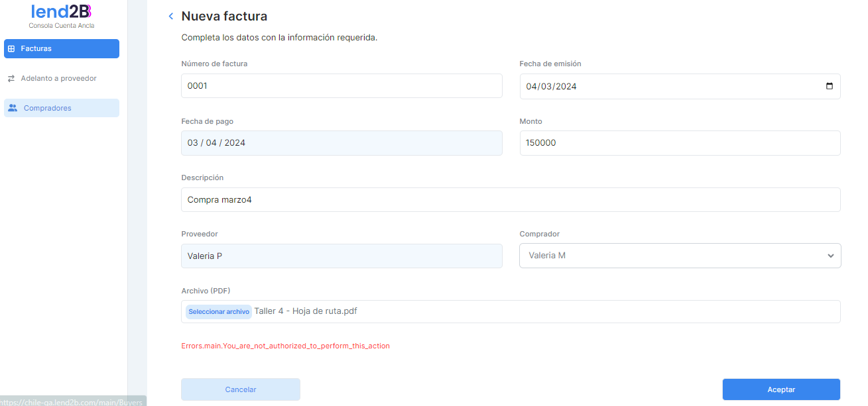This screenshot has height=406, width=868.
Task: Click the selected file name Taller 4
Action: [306, 311]
